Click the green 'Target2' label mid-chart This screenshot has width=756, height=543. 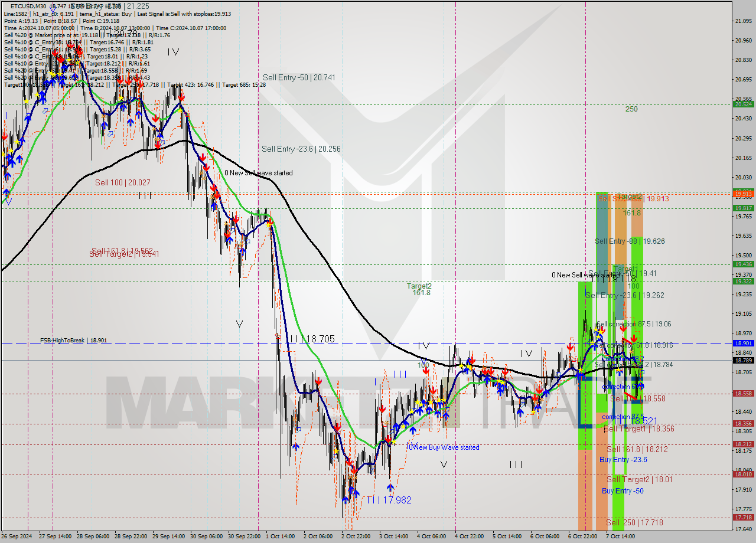[x=419, y=286]
